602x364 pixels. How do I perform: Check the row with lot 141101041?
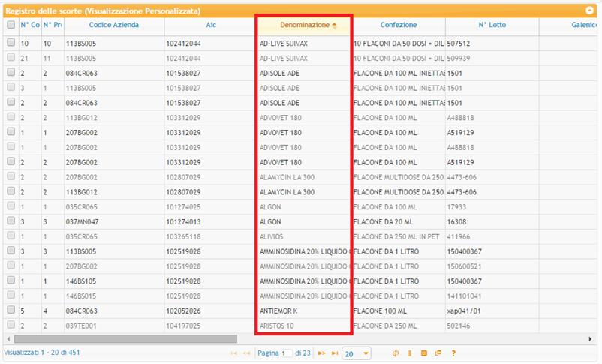pyautogui.click(x=11, y=295)
